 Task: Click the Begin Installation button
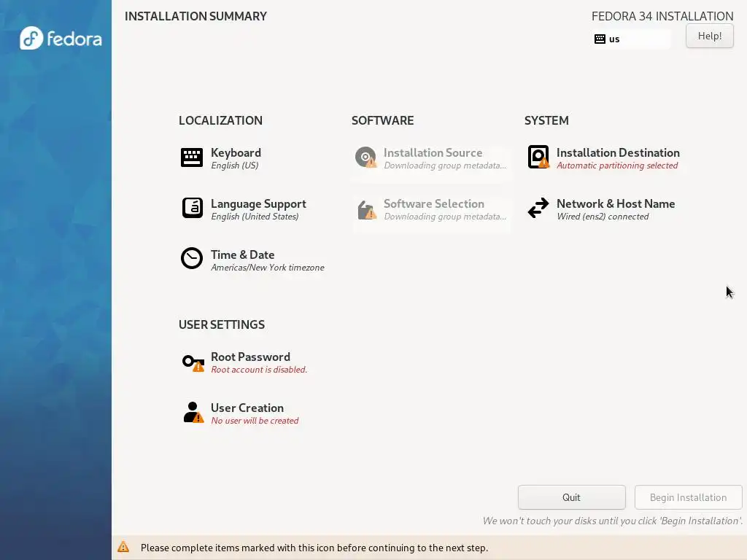click(688, 497)
